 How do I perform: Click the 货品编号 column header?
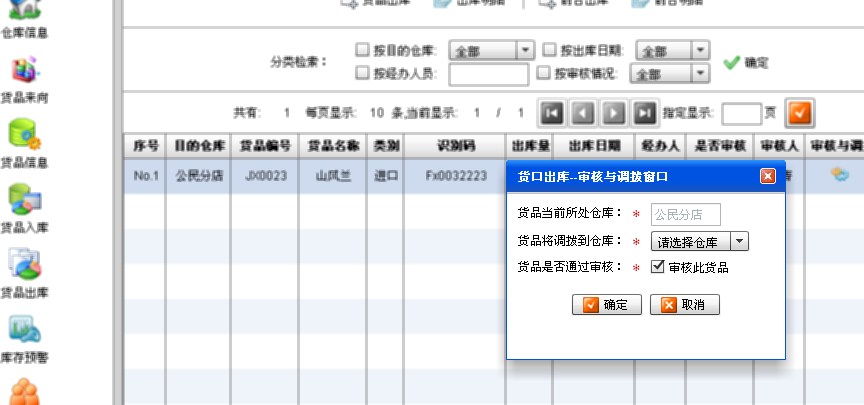point(265,146)
